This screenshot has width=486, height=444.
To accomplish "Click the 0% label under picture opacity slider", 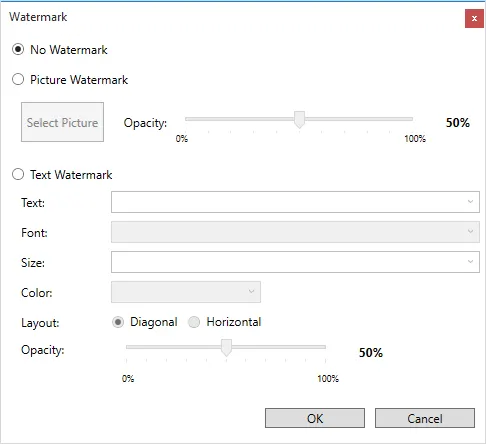I will tap(182, 138).
